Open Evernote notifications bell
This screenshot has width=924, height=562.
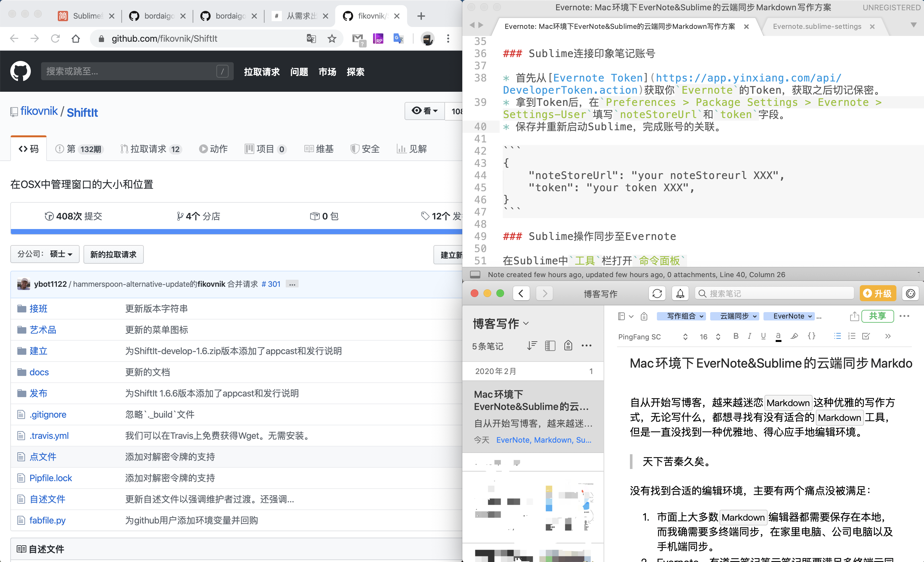pos(680,294)
